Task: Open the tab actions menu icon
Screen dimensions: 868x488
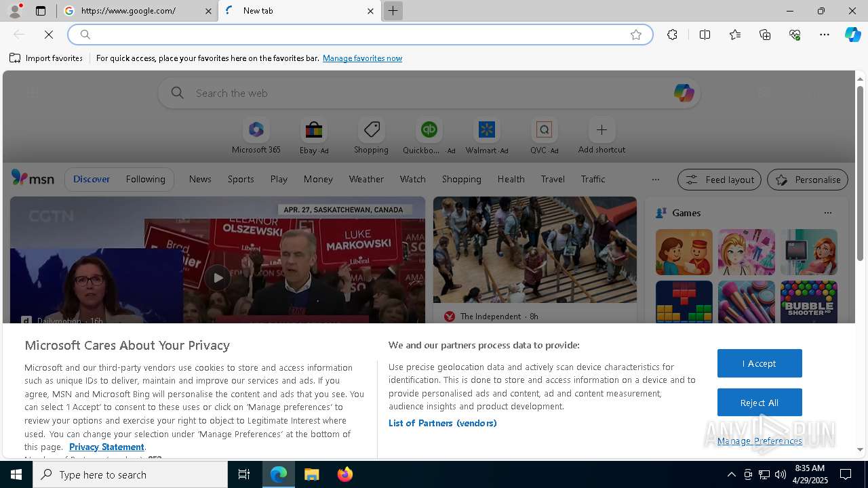Action: click(41, 11)
